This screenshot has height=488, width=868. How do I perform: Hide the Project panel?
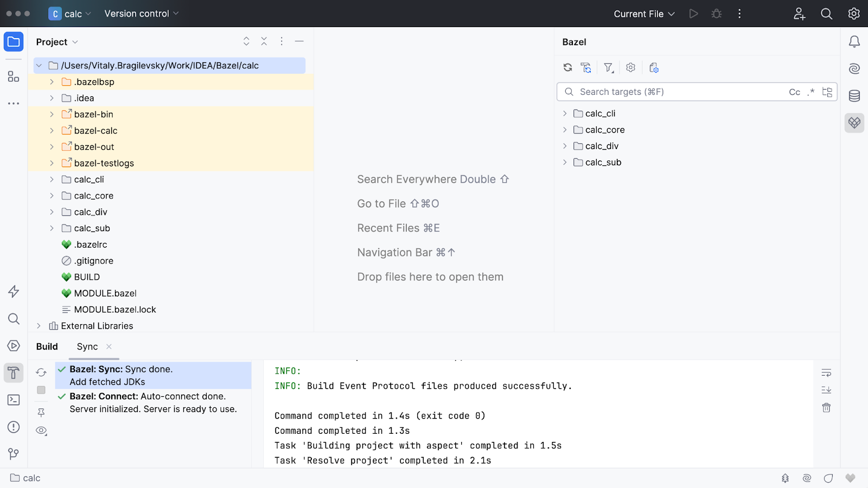(299, 41)
